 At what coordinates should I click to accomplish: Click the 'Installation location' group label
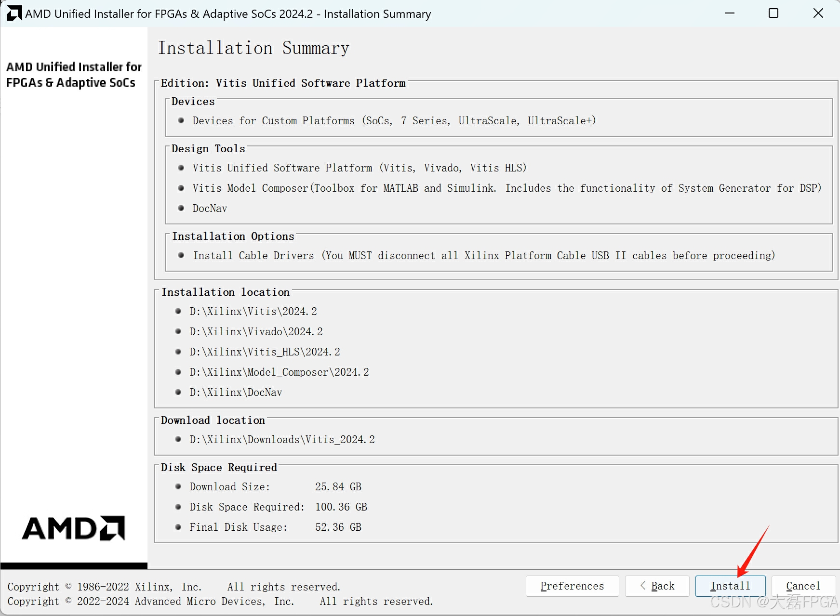pyautogui.click(x=226, y=292)
